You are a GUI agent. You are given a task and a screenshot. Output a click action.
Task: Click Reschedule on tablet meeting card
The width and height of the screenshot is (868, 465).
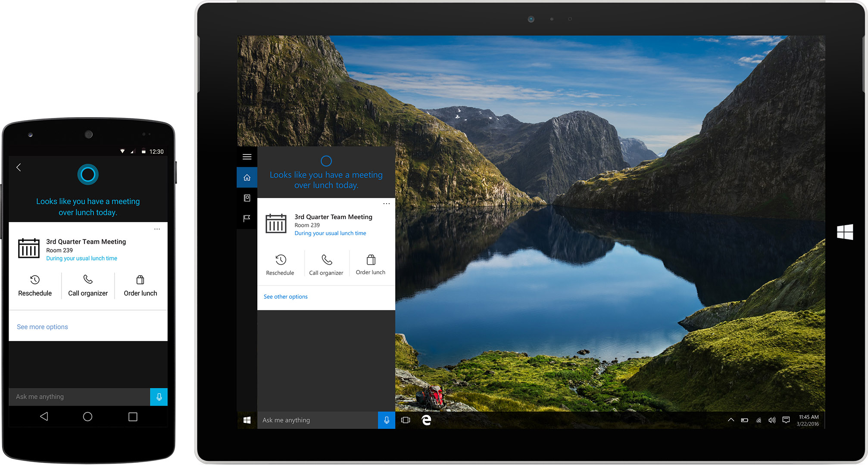click(280, 264)
